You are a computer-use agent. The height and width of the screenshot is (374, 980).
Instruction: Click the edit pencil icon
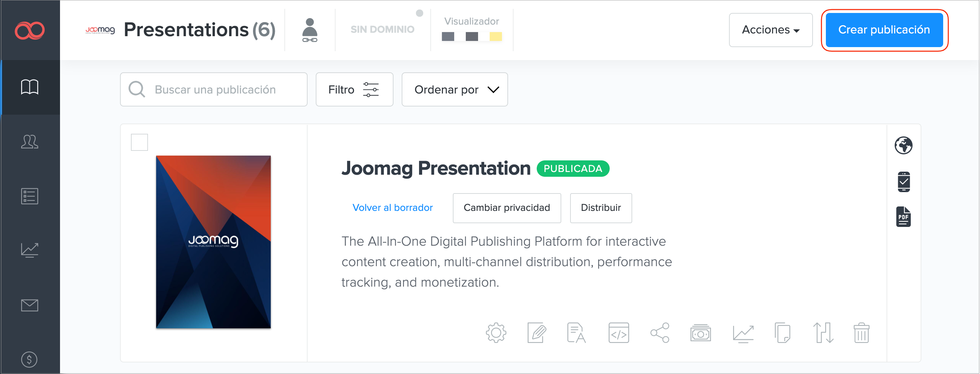coord(536,333)
